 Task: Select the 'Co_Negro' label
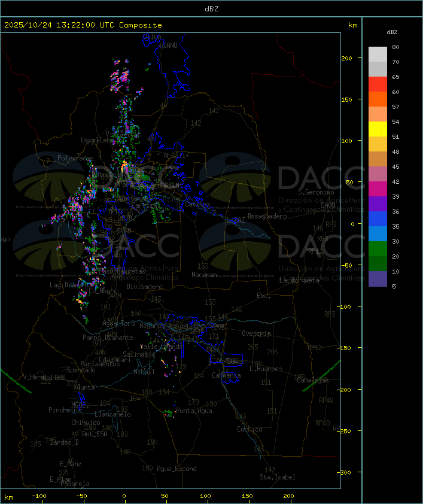tap(103, 291)
